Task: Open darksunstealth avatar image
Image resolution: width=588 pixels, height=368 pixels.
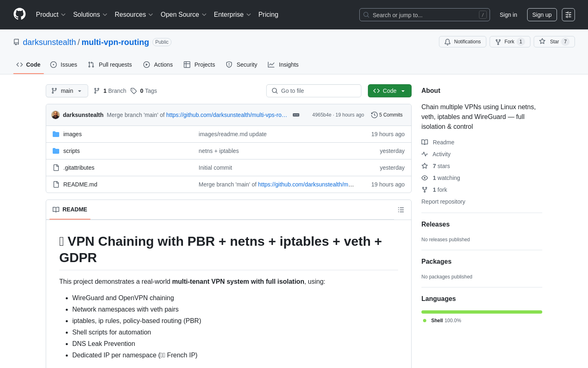Action: pyautogui.click(x=56, y=115)
